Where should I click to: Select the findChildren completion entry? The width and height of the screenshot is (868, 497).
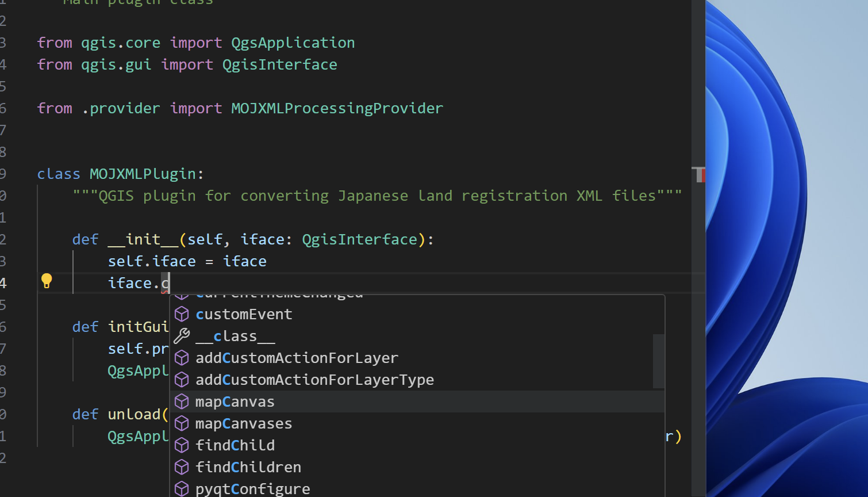248,467
